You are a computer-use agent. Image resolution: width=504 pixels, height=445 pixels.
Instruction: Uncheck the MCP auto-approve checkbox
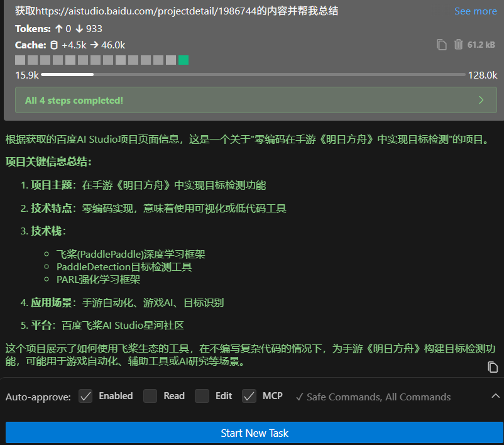point(249,396)
